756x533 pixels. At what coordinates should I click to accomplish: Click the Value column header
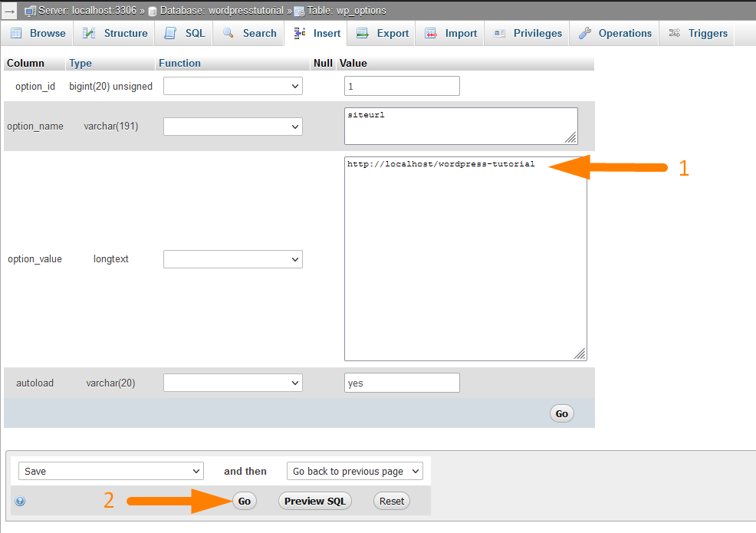pyautogui.click(x=353, y=63)
